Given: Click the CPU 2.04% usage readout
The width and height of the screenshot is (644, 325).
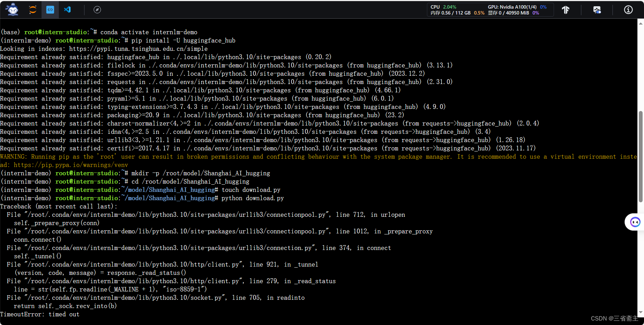Looking at the screenshot, I should (444, 7).
